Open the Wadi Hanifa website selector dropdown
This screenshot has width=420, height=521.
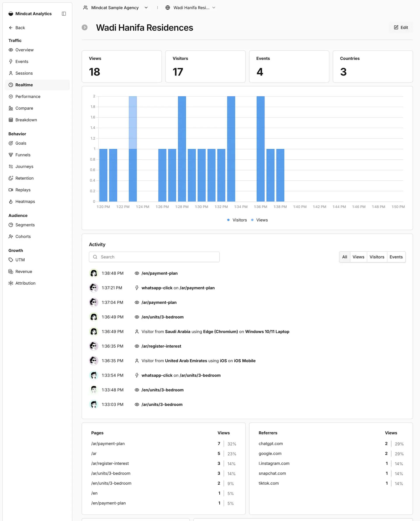(x=190, y=8)
